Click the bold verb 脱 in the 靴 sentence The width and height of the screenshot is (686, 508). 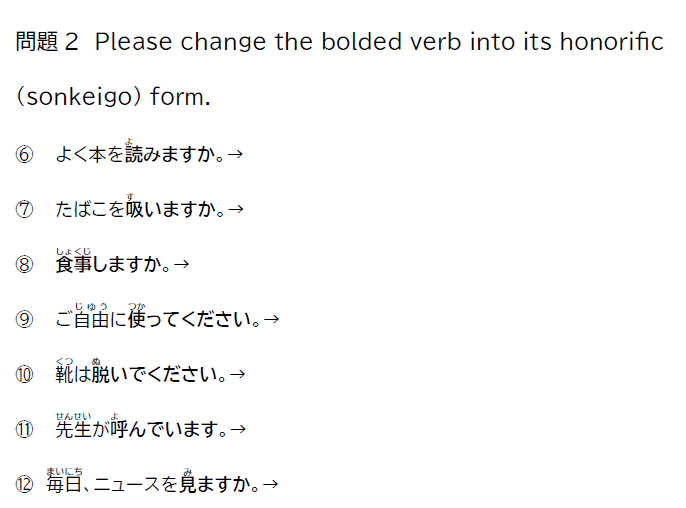coord(101,375)
